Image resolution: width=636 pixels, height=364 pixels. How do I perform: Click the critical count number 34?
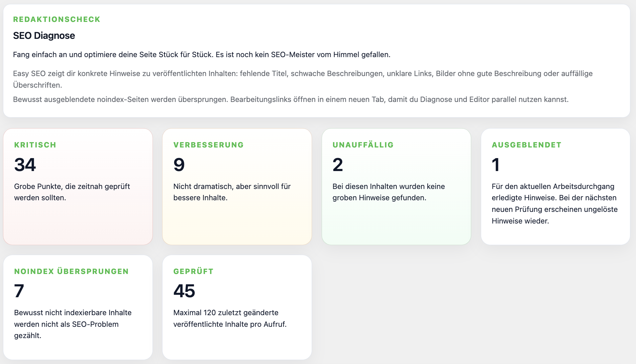(25, 165)
